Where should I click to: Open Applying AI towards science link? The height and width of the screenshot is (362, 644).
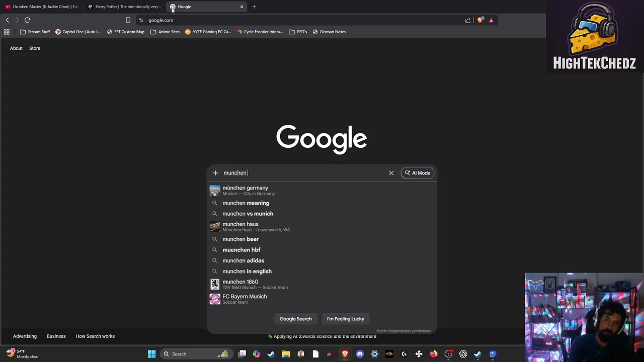pos(322,336)
